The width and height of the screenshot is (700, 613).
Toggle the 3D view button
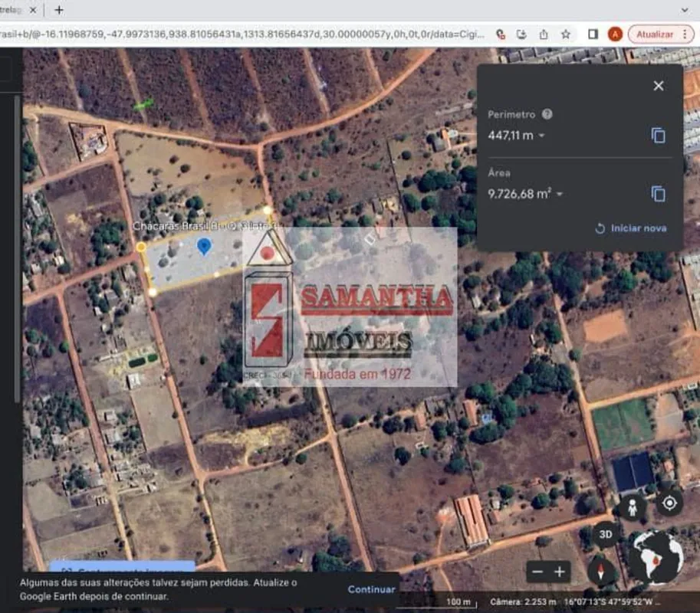606,534
